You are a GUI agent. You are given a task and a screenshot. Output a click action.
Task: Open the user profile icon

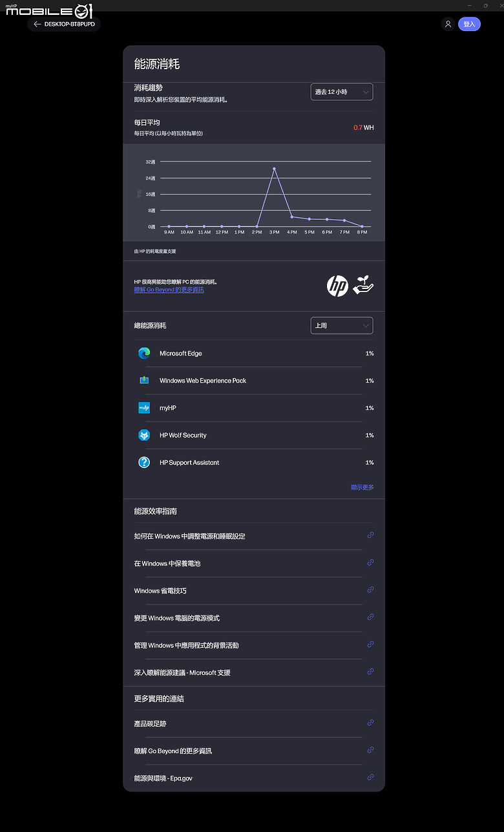(448, 24)
